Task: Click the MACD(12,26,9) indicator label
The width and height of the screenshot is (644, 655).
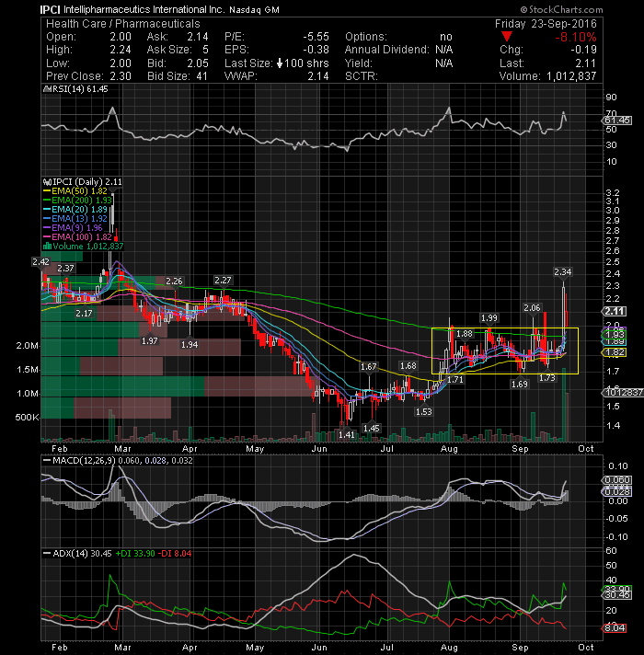Action: point(84,460)
